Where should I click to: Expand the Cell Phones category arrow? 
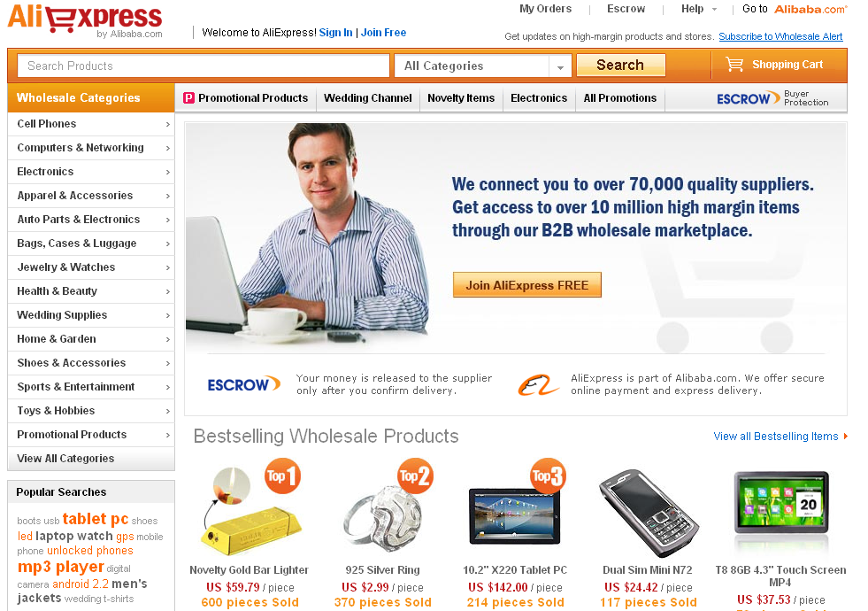168,125
